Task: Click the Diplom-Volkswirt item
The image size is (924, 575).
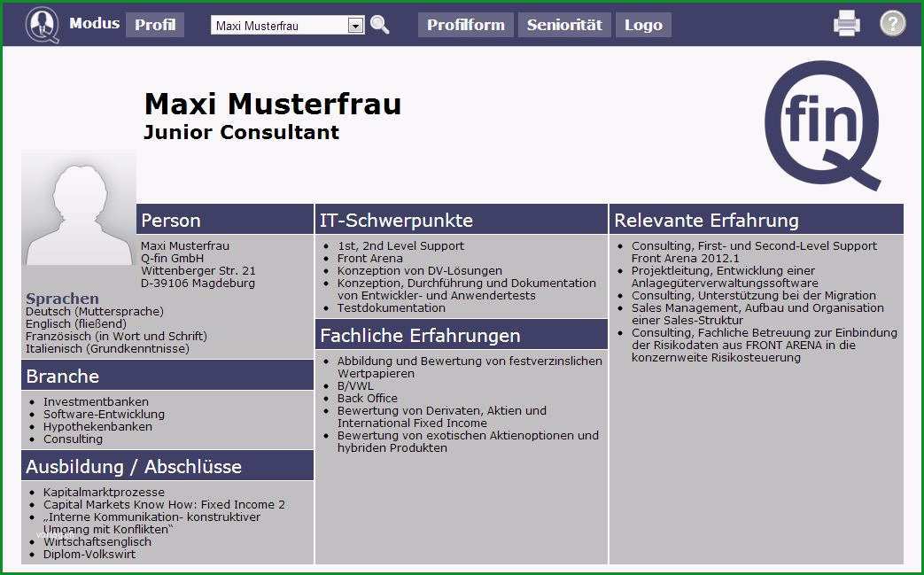Action: coord(89,554)
